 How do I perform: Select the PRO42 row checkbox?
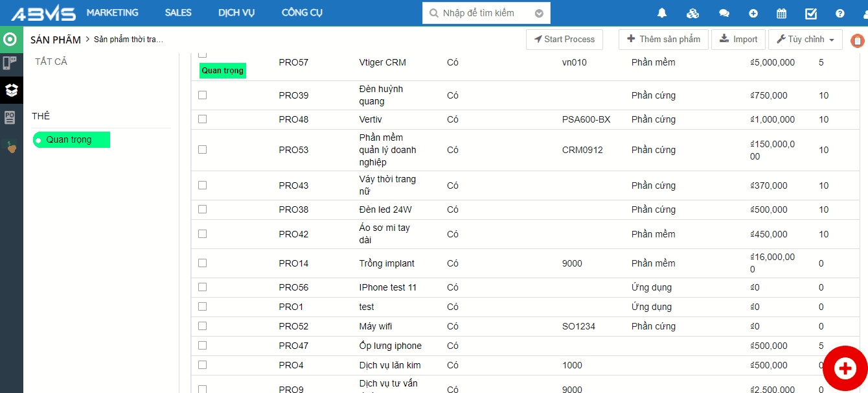pos(202,233)
